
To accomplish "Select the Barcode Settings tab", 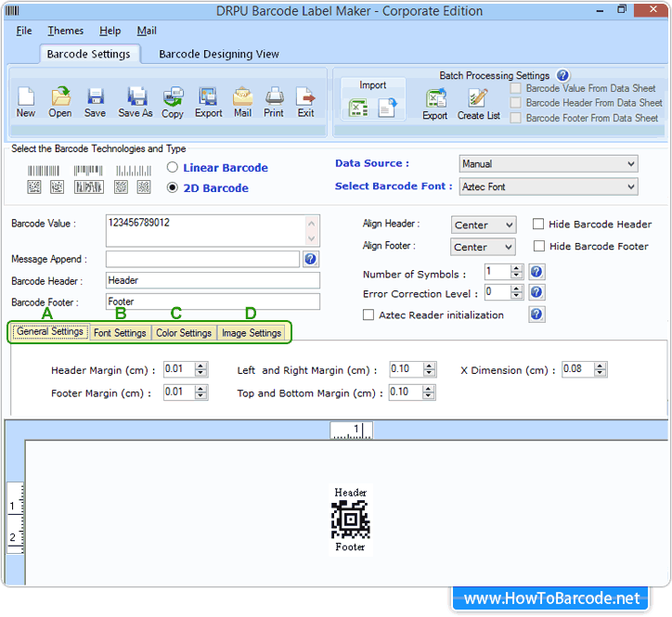I will 89,54.
